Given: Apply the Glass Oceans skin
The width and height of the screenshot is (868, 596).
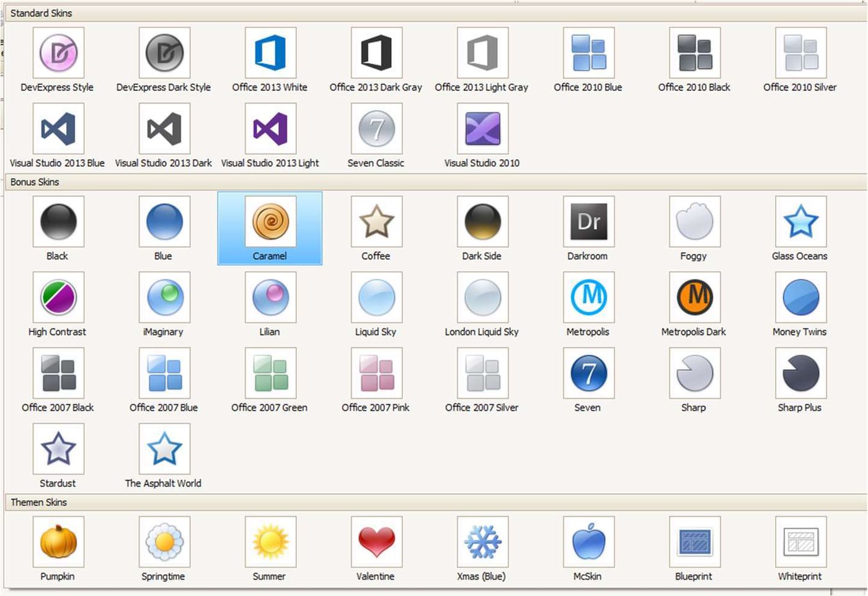Looking at the screenshot, I should coord(800,221).
